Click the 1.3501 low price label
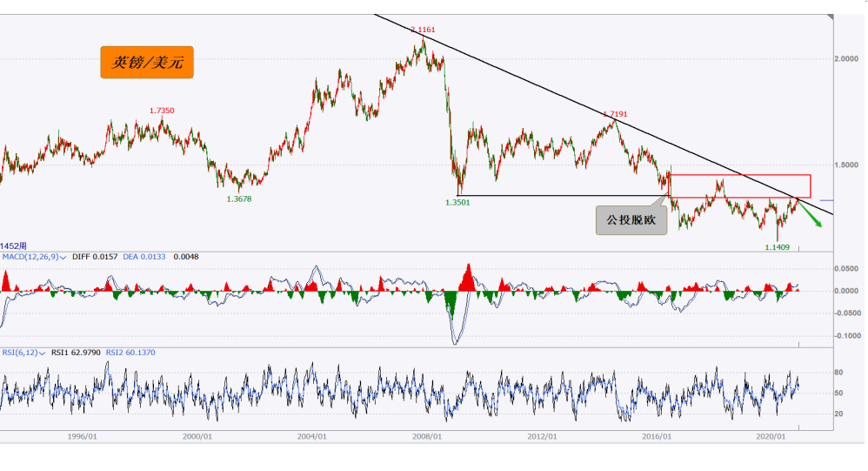868x471 pixels. 457,203
